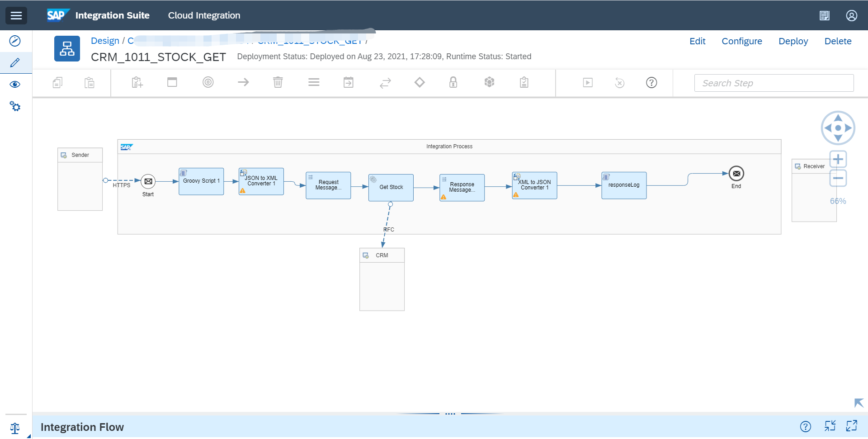Click the copy icon in the toolbar

[57, 83]
